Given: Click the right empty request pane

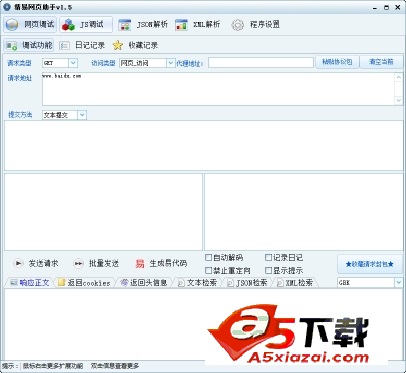Looking at the screenshot, I should [304, 212].
